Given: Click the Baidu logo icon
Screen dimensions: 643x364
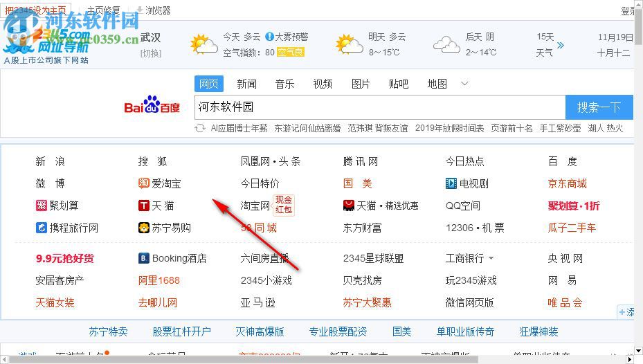Looking at the screenshot, I should pyautogui.click(x=152, y=104).
